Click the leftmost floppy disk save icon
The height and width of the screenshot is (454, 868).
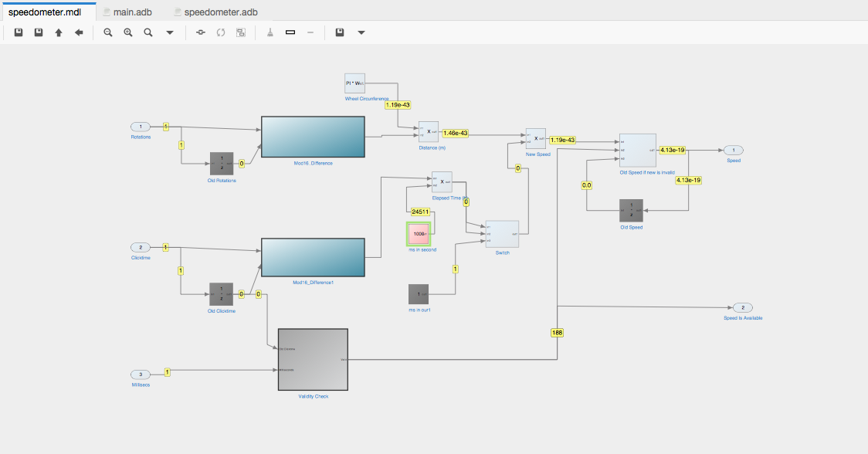point(19,32)
